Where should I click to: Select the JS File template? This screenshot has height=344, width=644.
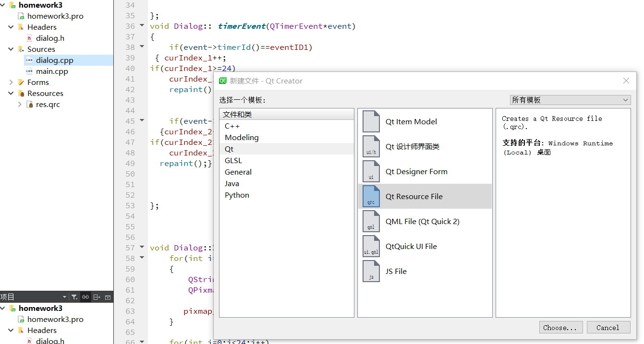pyautogui.click(x=425, y=271)
